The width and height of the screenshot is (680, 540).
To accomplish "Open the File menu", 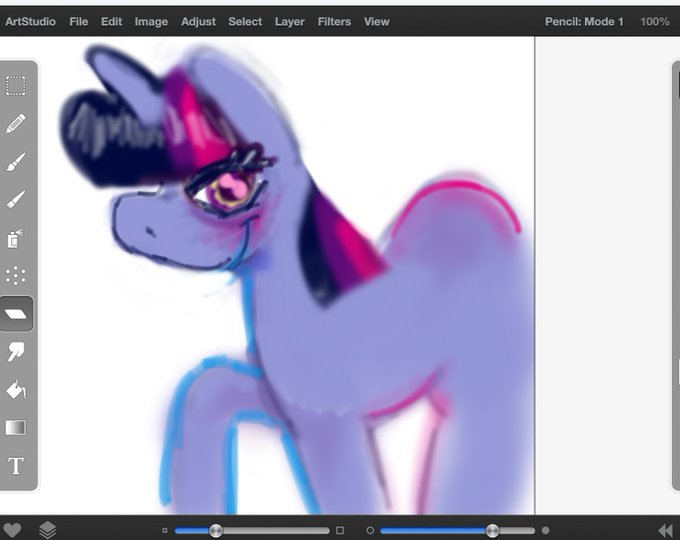I will point(78,22).
